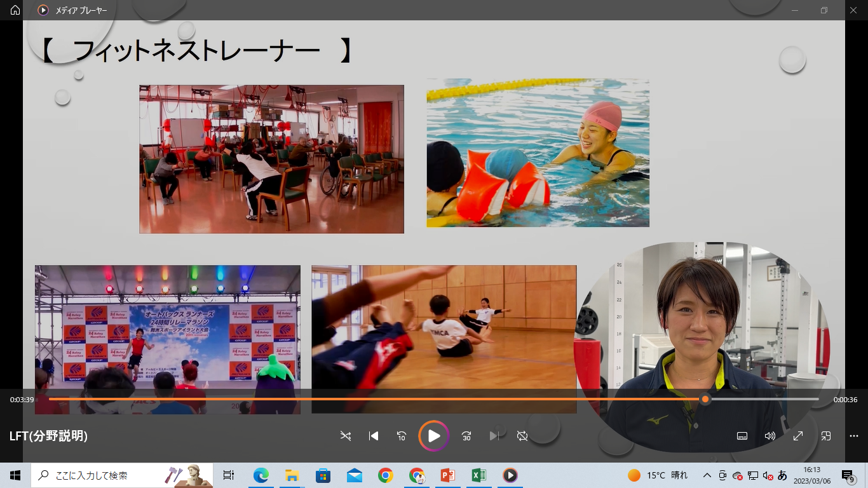Skip forward 30 seconds
The image size is (868, 488).
[466, 436]
